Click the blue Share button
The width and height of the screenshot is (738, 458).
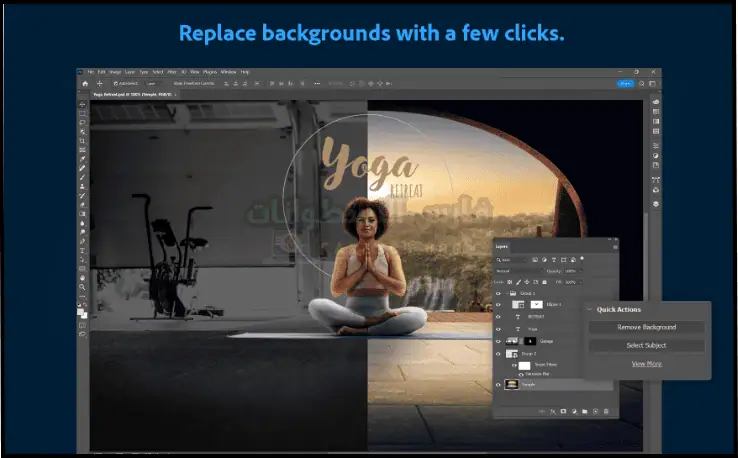coord(625,84)
